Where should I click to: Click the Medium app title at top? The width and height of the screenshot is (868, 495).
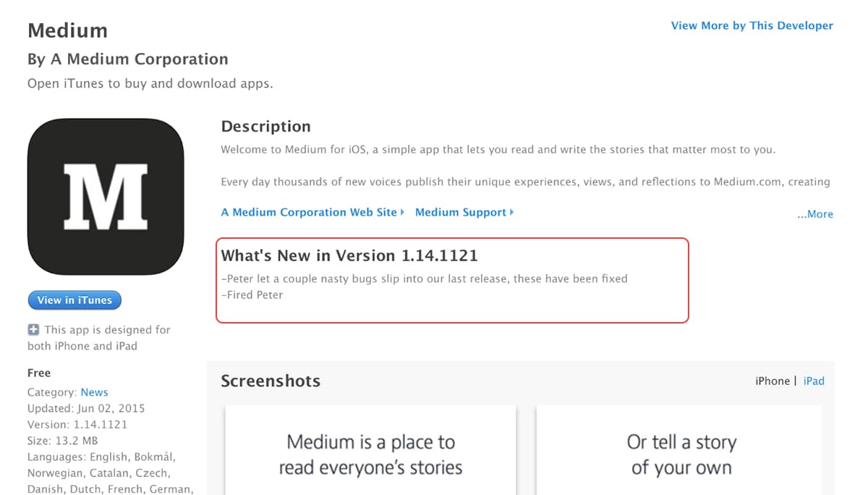click(x=67, y=30)
